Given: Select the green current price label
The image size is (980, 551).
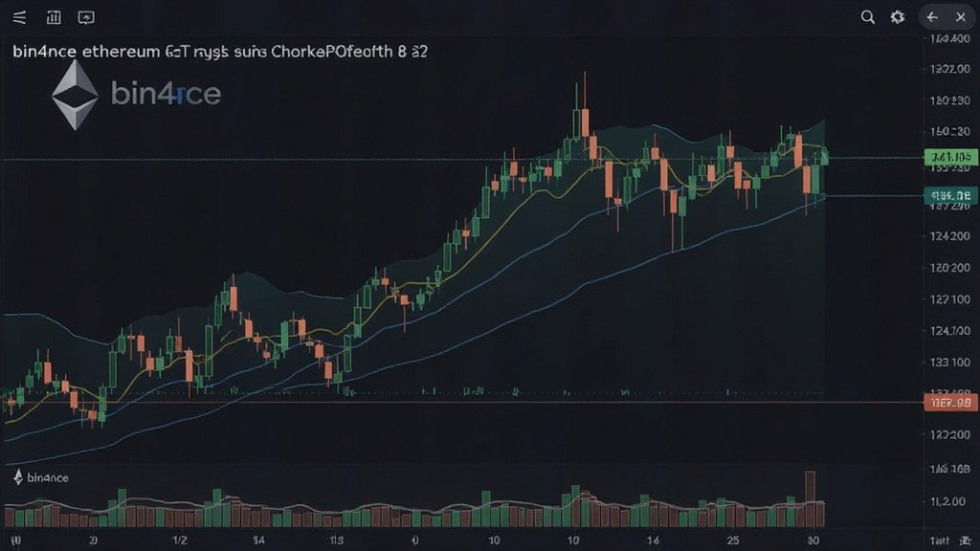Looking at the screenshot, I should (951, 157).
